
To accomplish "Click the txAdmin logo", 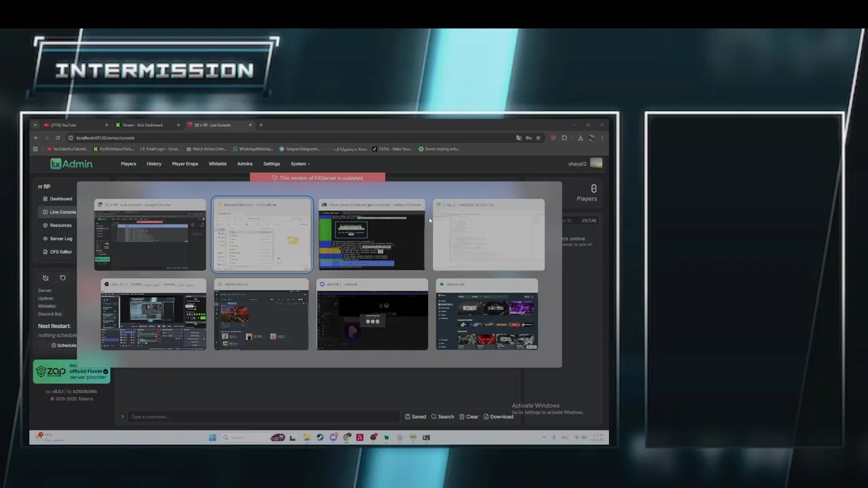I will [71, 163].
